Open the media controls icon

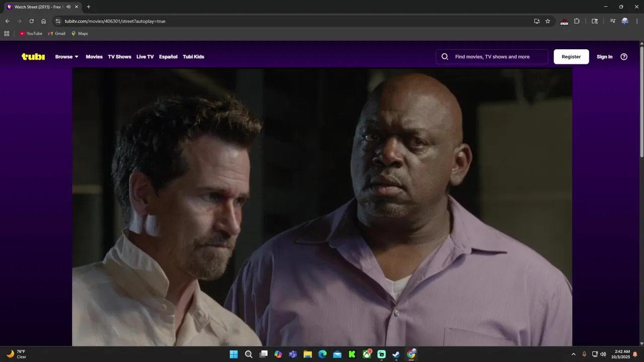612,21
